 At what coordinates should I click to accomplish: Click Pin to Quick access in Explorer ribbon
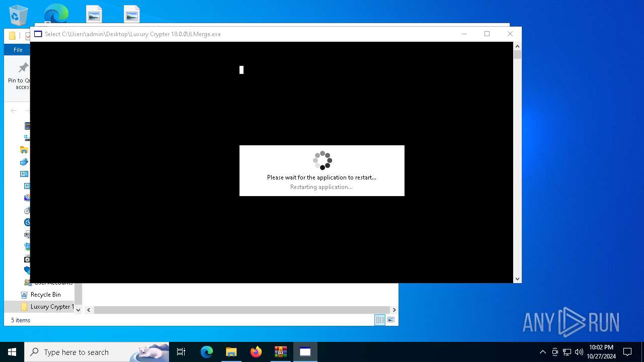[19, 76]
